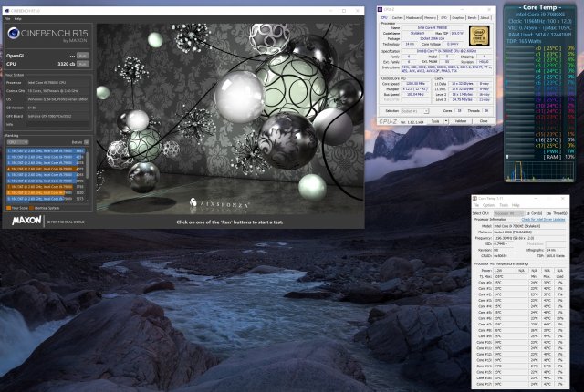Run the CPU benchmark test
The height and width of the screenshot is (392, 584).
(82, 65)
